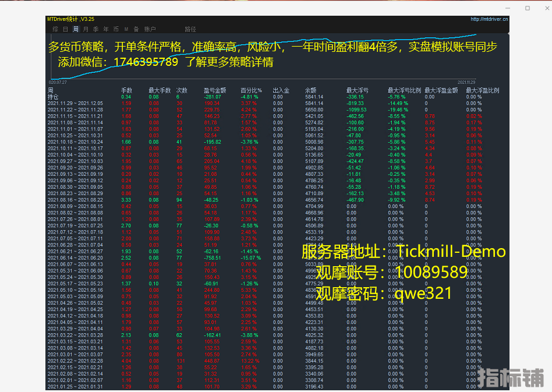Click the 路径 (path) menu item
The image size is (552, 392).
pyautogui.click(x=190, y=29)
